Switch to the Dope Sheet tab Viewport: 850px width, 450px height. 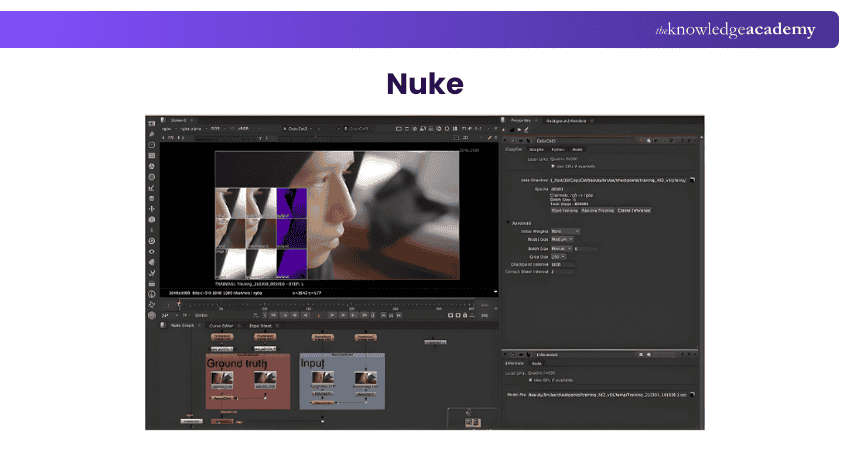click(x=260, y=326)
